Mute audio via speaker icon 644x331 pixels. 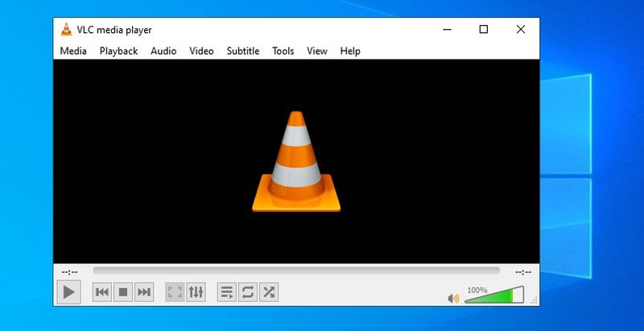pos(453,299)
